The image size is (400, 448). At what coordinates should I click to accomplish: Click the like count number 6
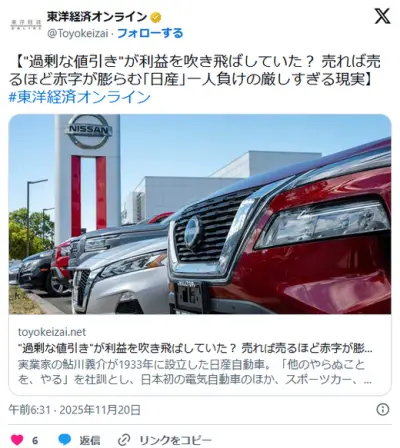coord(35,440)
